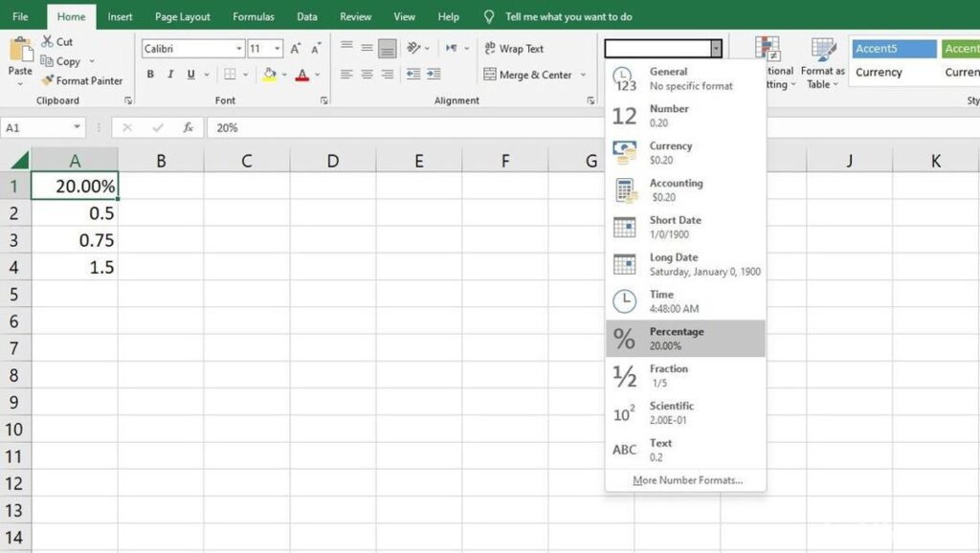Open the font name dropdown
The height and width of the screenshot is (553, 980).
coord(236,48)
